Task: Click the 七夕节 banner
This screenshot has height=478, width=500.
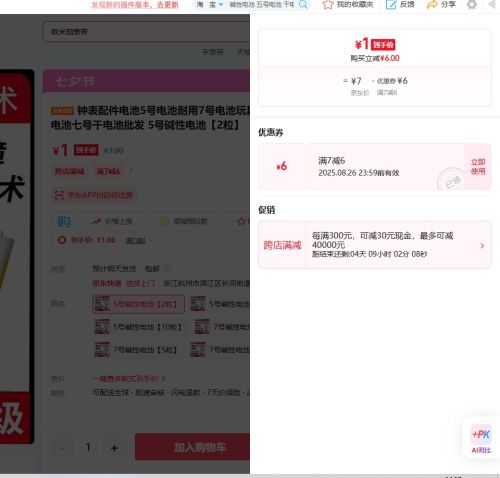Action: coord(147,81)
